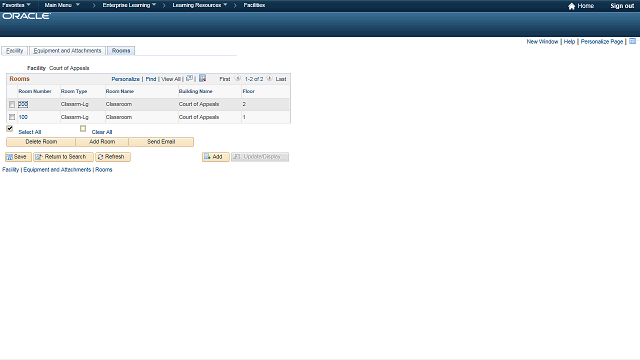The image size is (640, 360).
Task: Open the Enterprise Learning breadcrumb dropdown
Action: [129, 5]
